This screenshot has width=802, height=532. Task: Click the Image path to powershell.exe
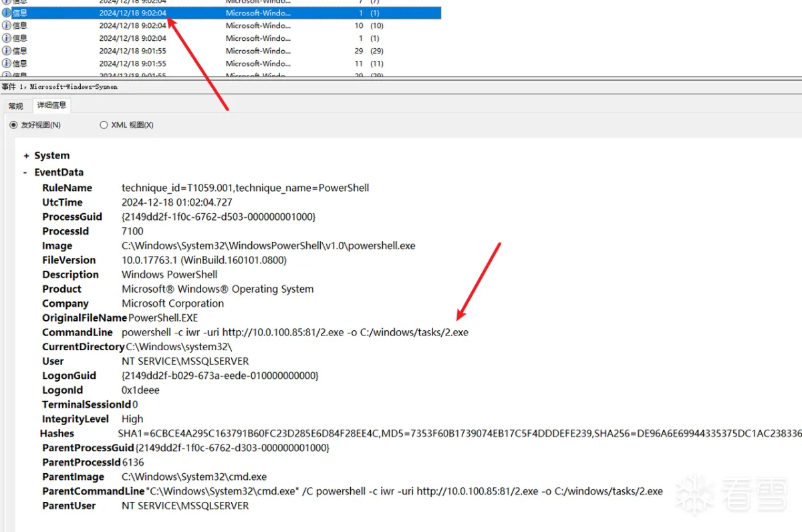pos(269,246)
